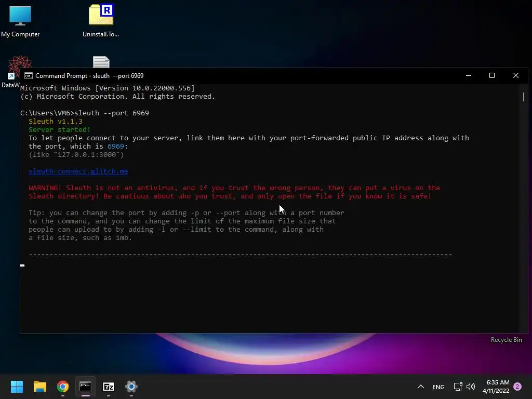Open the 6:35 AM clock and calendar

(x=496, y=387)
